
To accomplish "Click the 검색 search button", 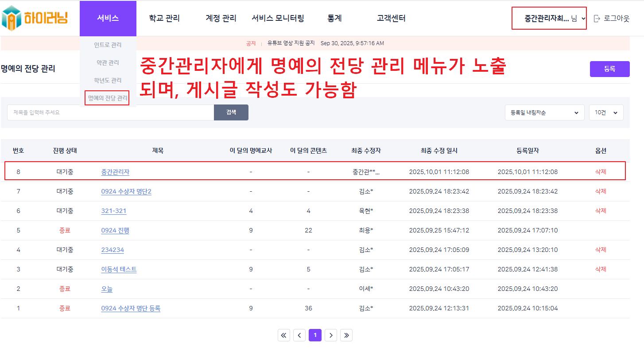I will tap(231, 112).
